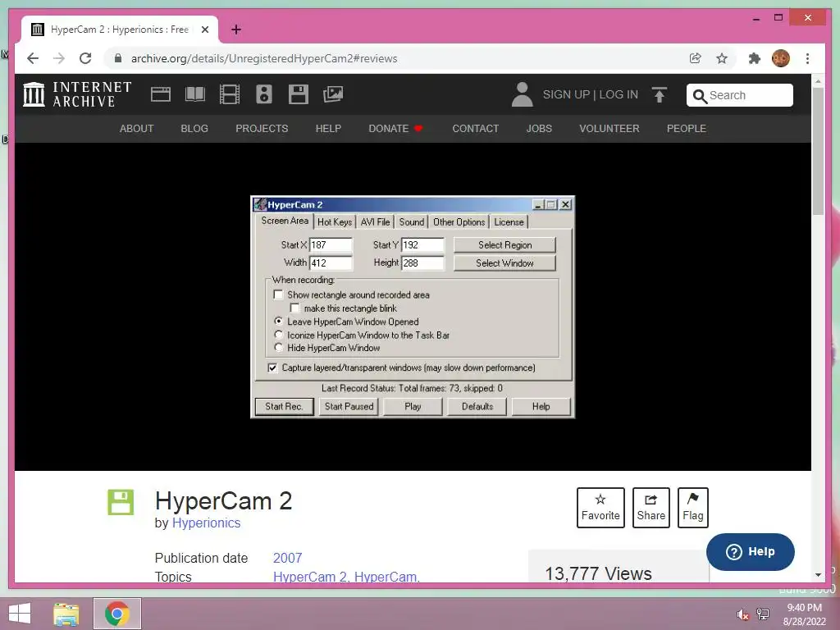The width and height of the screenshot is (840, 630).
Task: Open the Hyperionics author link
Action: point(206,523)
